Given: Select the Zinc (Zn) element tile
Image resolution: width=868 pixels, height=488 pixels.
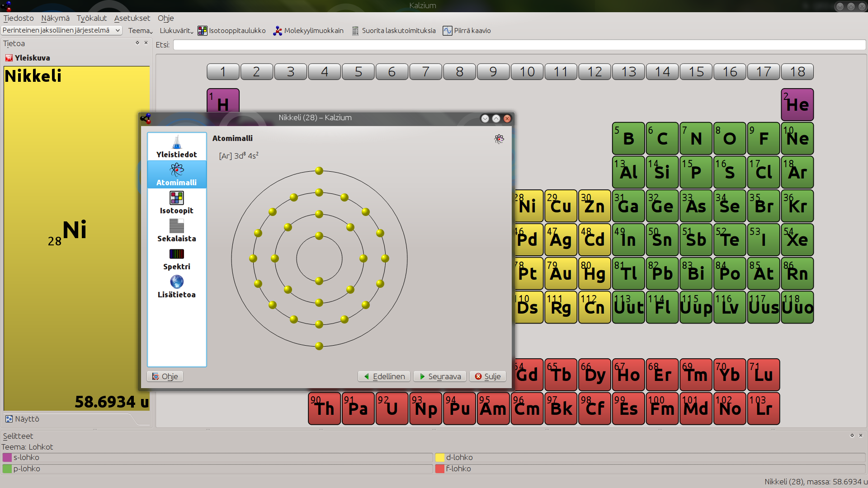Looking at the screenshot, I should click(x=594, y=206).
